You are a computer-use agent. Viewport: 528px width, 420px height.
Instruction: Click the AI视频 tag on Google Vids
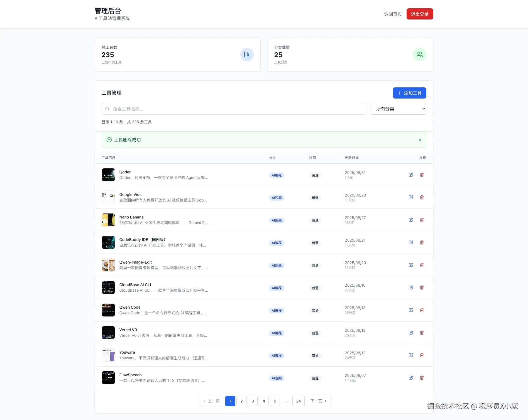pyautogui.click(x=277, y=198)
